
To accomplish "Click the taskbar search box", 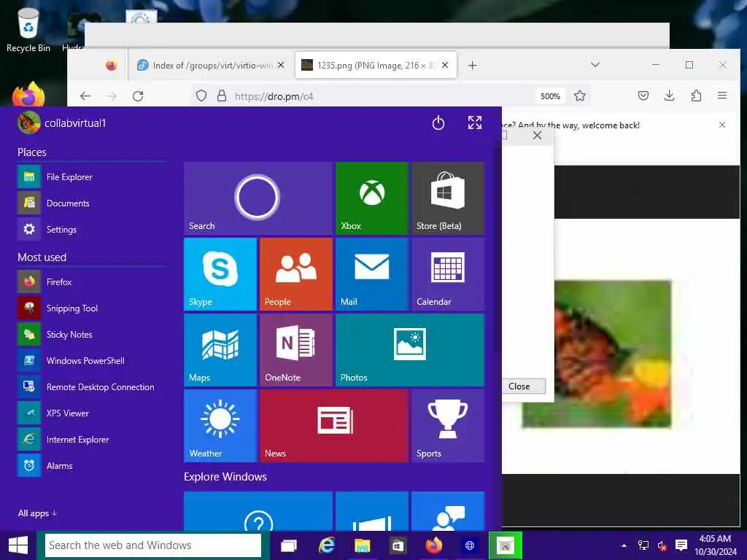I will point(153,545).
